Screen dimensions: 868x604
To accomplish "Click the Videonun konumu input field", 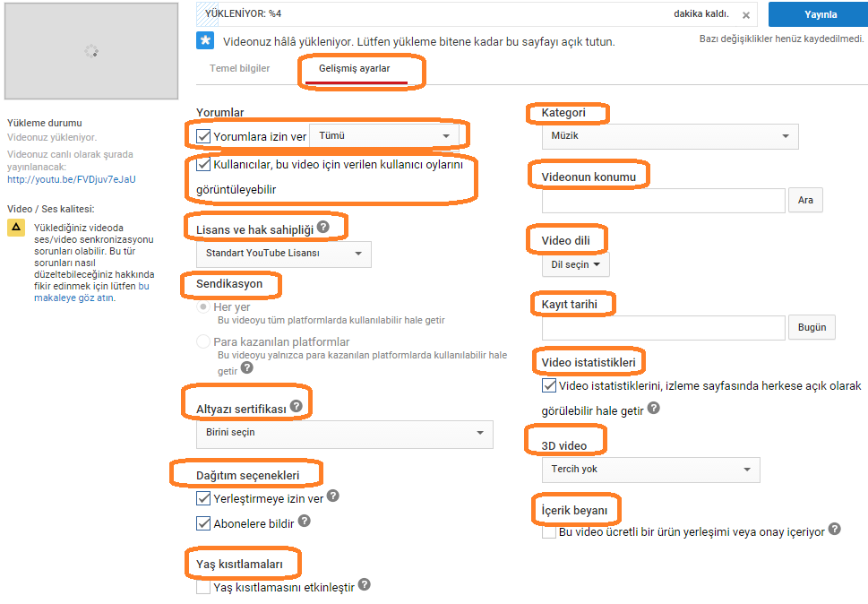I will pos(664,201).
